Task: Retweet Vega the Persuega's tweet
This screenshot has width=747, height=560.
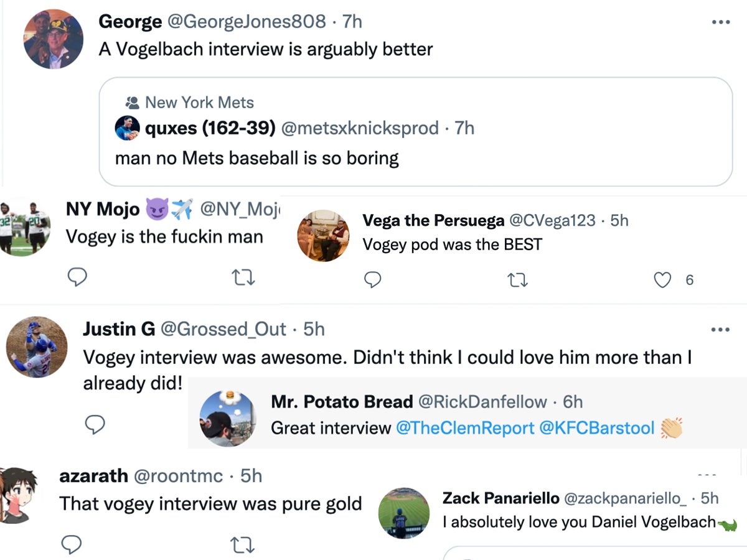Action: [x=518, y=281]
